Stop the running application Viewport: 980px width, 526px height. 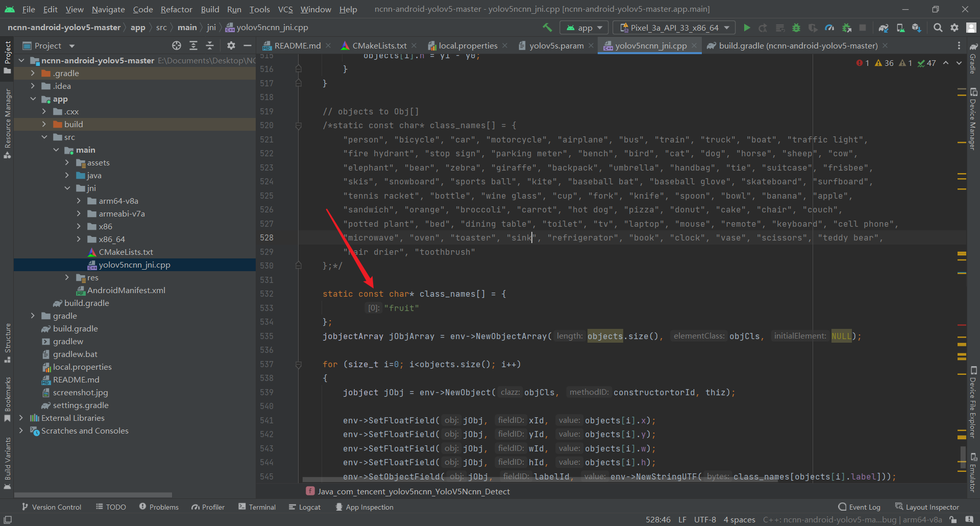pyautogui.click(x=863, y=28)
